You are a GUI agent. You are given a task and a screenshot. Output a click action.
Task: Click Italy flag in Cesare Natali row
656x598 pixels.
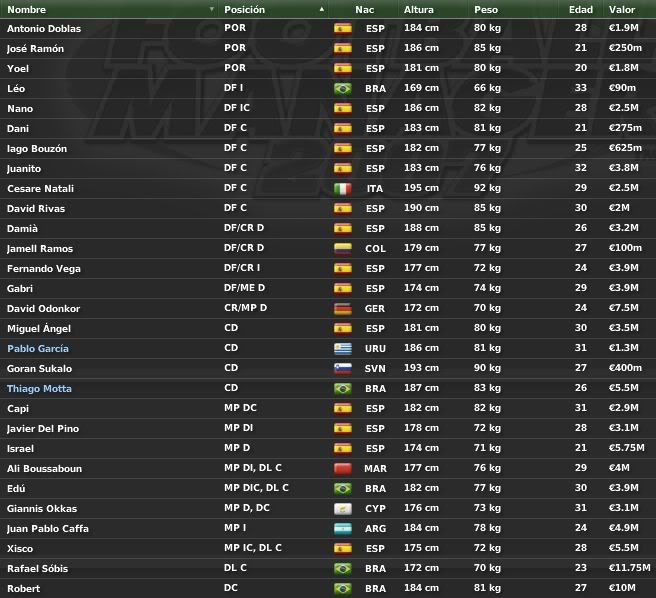click(x=343, y=188)
